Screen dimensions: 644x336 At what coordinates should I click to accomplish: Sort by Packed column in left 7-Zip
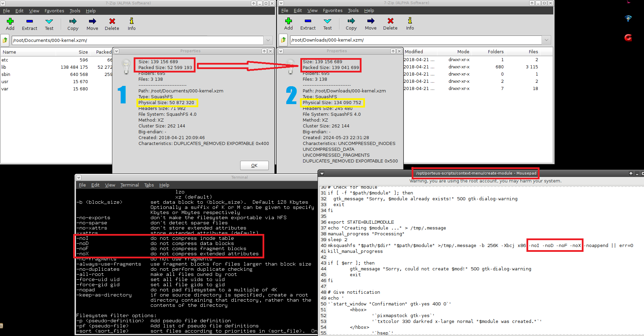101,52
